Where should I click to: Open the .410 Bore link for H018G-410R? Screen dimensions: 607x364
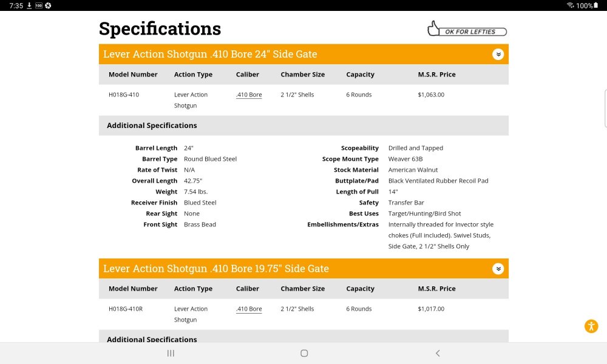(249, 309)
